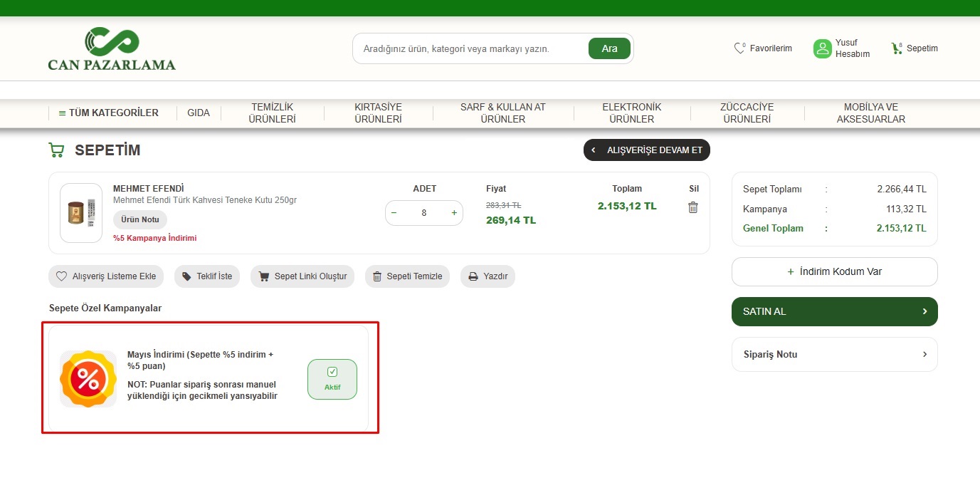Viewport: 980px width, 478px height.
Task: Click Sepet Linki Oluştur button
Action: (302, 276)
